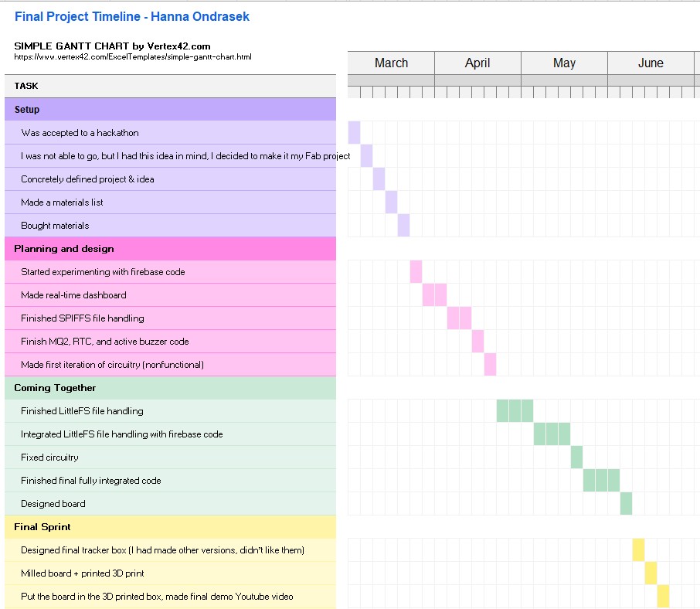This screenshot has height=609, width=700.
Task: Select 'Made first iteration of circuitry' row
Action: (x=170, y=365)
